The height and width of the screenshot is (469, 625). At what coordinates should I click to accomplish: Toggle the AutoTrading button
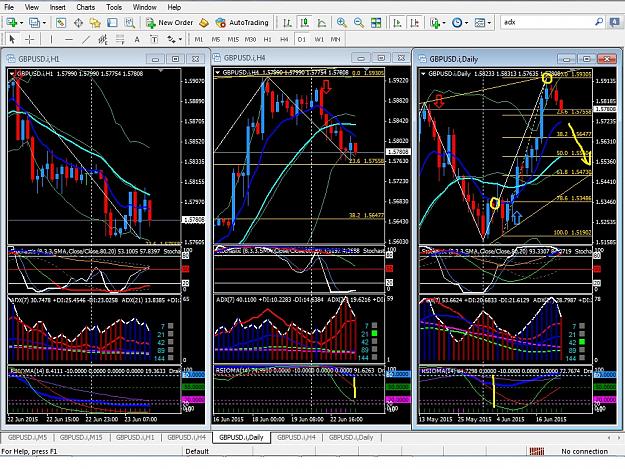tap(242, 23)
